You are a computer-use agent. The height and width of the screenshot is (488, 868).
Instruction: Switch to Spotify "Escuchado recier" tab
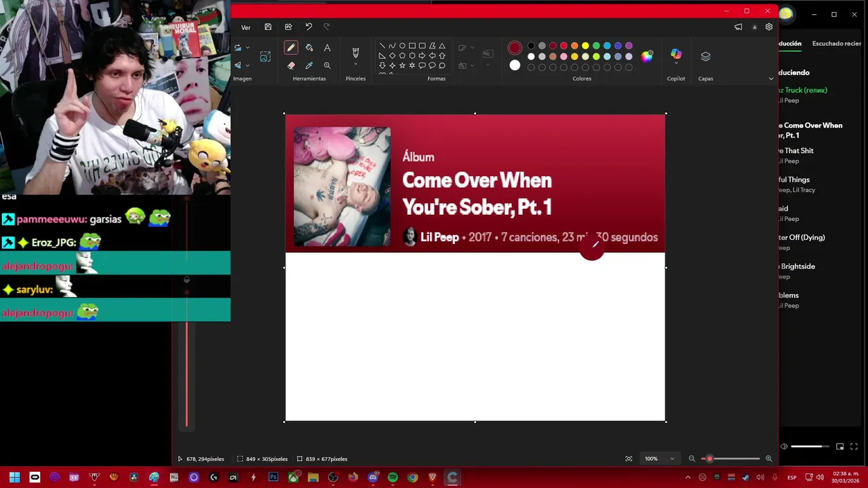[837, 43]
